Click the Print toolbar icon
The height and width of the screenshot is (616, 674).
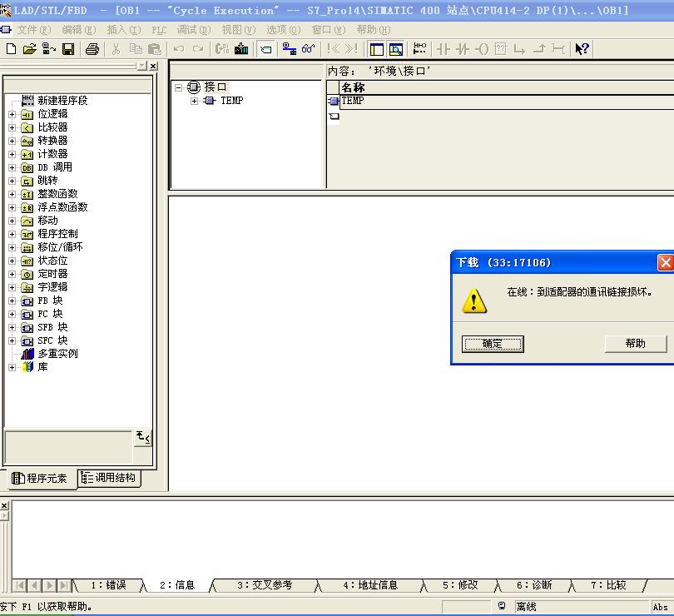coord(92,49)
